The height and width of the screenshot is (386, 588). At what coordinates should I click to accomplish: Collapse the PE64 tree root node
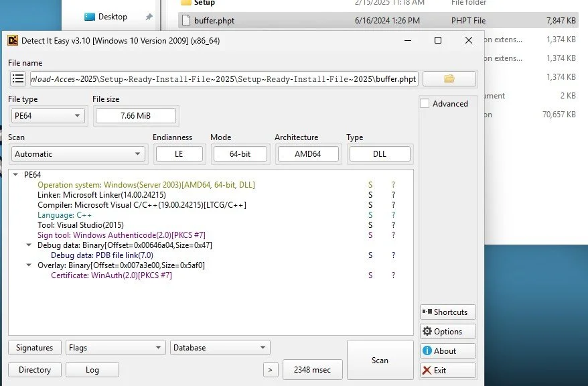(15, 174)
